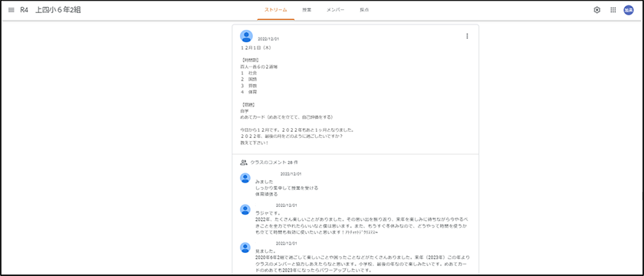This screenshot has width=644, height=276.
Task: Click the 【宿題】 heading text
Action: tap(248, 104)
